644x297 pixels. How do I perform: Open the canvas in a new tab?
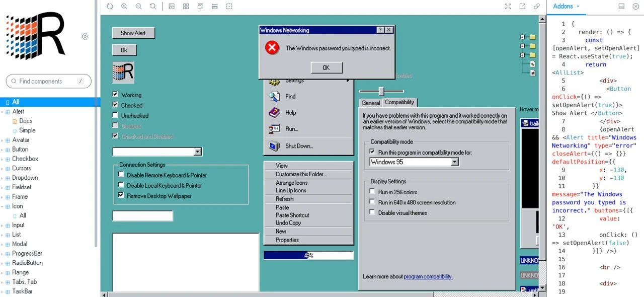522,7
